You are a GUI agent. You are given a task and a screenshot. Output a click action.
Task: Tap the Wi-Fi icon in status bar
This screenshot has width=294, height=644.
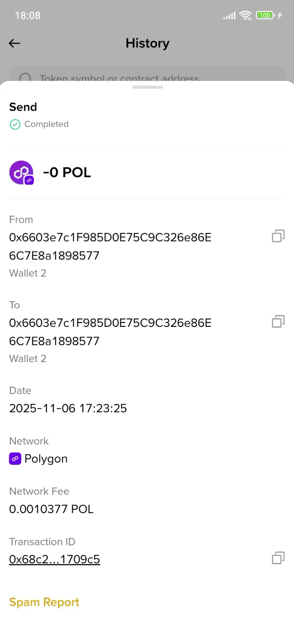coord(245,15)
